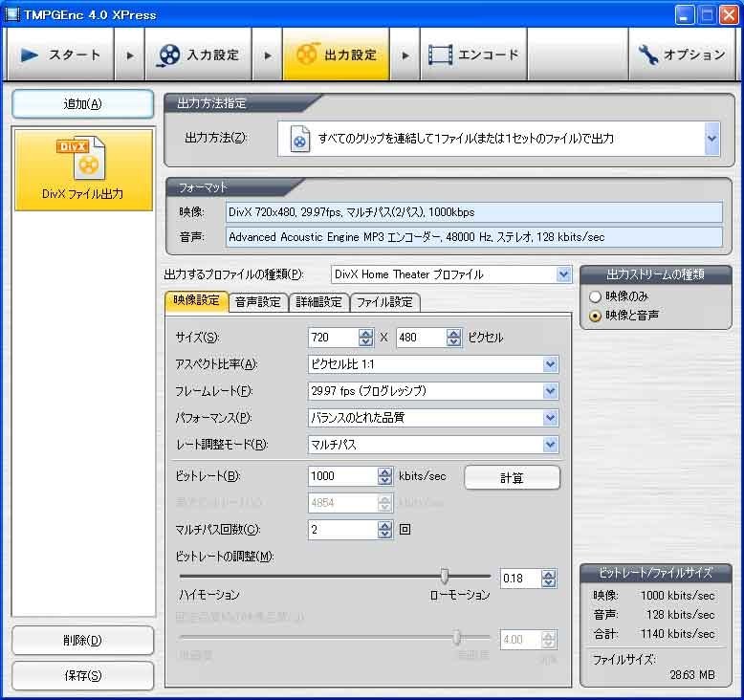Click the wrench icon of オプション
The image size is (744, 700).
[x=647, y=55]
